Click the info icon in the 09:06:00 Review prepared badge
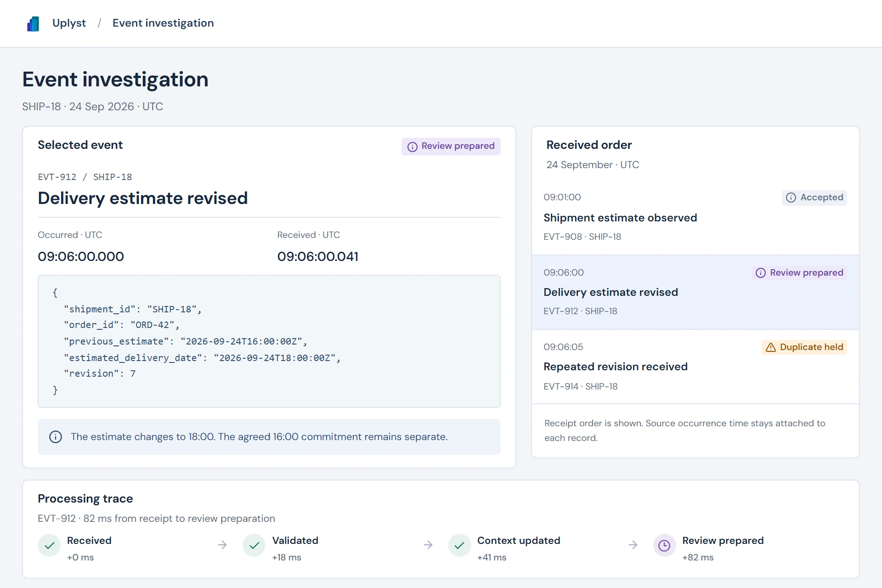 (761, 273)
